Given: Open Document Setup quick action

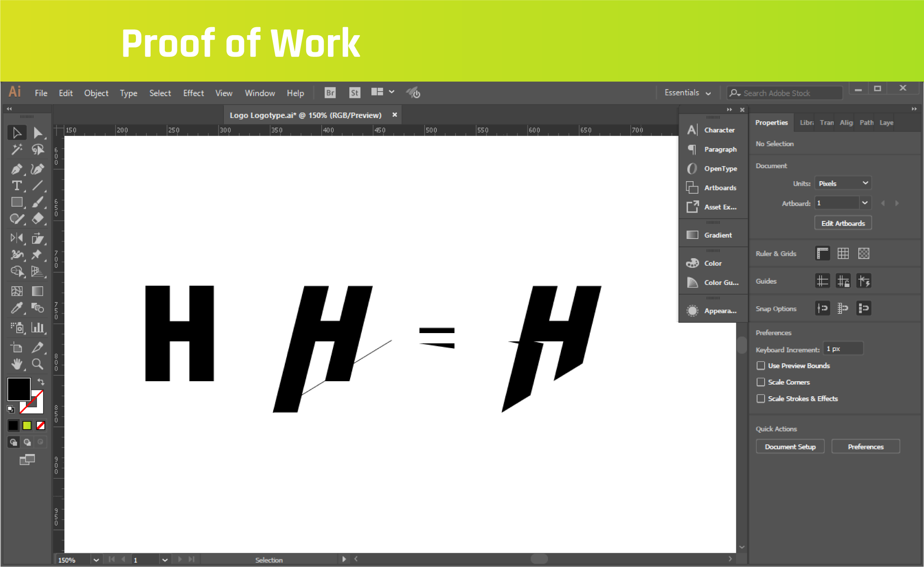Looking at the screenshot, I should [x=790, y=447].
